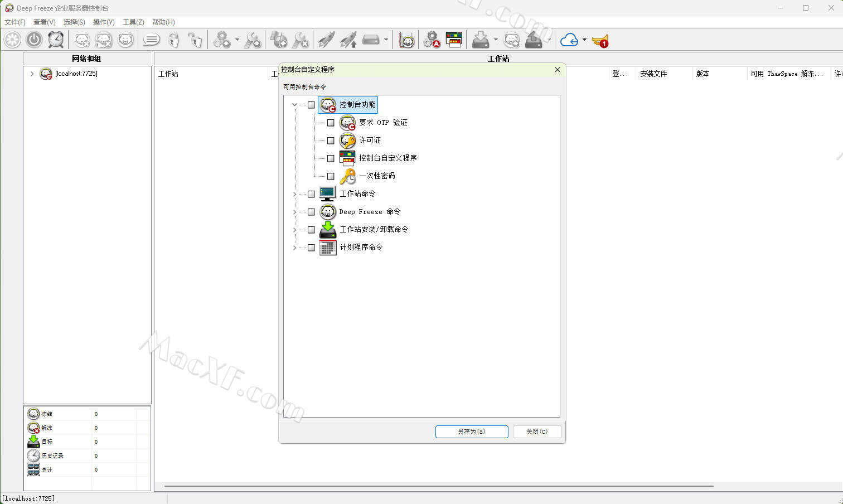
Task: Open the 帮助(H) menu
Action: coord(163,22)
